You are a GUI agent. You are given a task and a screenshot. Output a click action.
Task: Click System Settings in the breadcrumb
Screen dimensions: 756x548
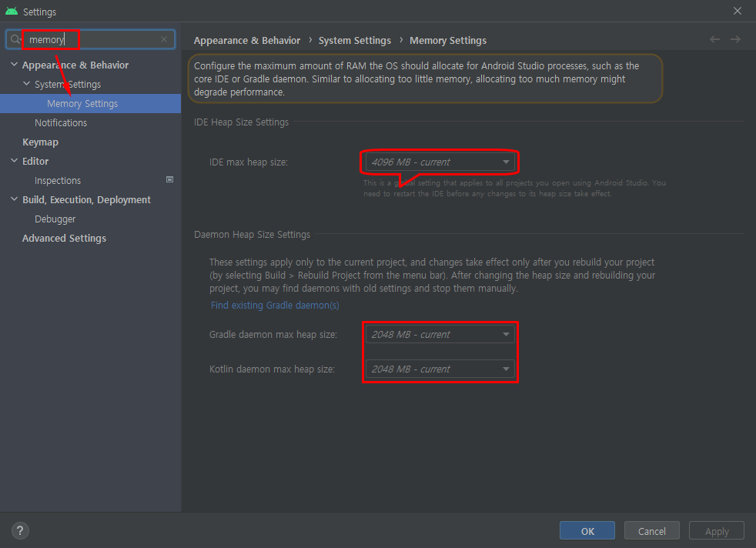click(x=355, y=41)
